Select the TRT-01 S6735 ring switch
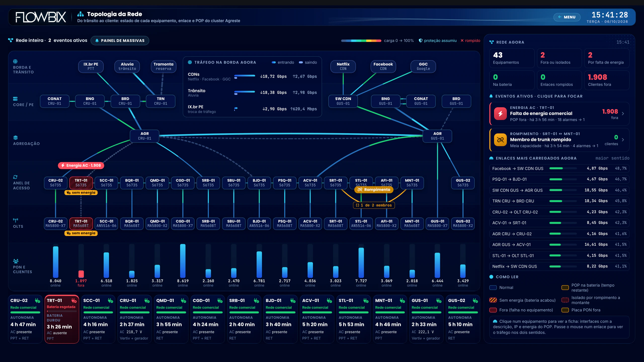 (81, 183)
